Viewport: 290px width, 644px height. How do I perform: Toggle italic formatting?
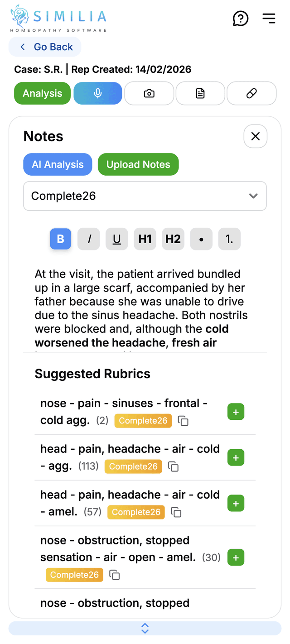point(89,239)
